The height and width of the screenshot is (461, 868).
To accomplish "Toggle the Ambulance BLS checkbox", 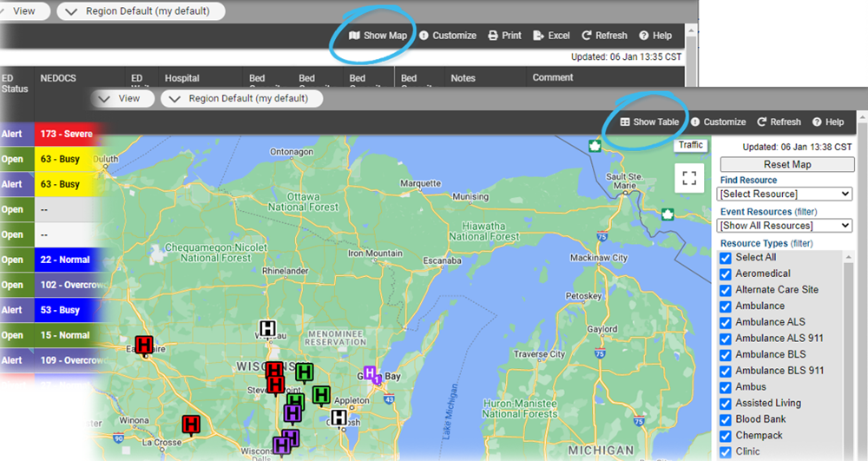I will pyautogui.click(x=725, y=355).
